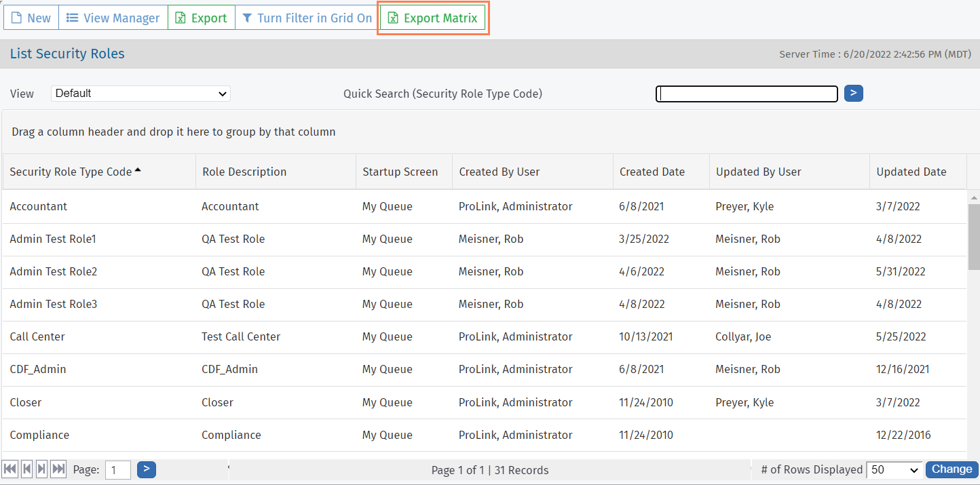The image size is (980, 485).
Task: Expand the rows displayed dropdown showing 50
Action: (894, 469)
